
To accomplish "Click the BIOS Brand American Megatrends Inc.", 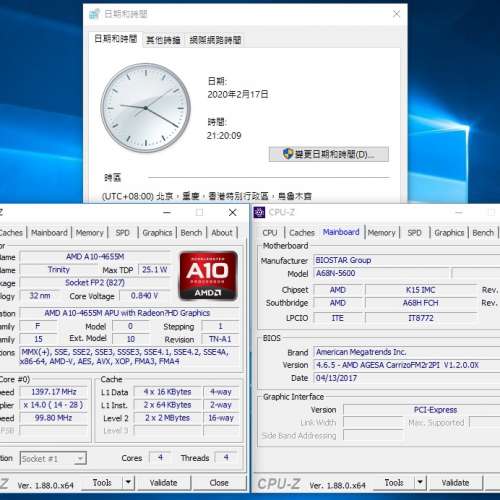I will coord(407,352).
